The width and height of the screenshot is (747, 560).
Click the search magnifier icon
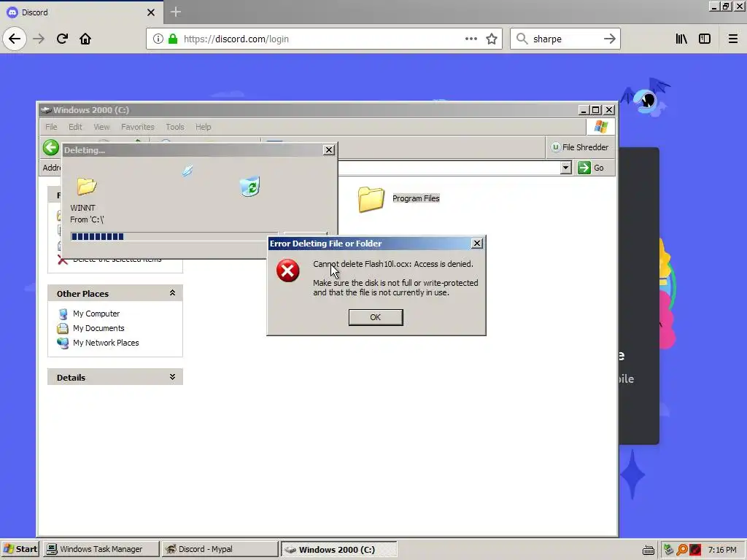point(522,39)
